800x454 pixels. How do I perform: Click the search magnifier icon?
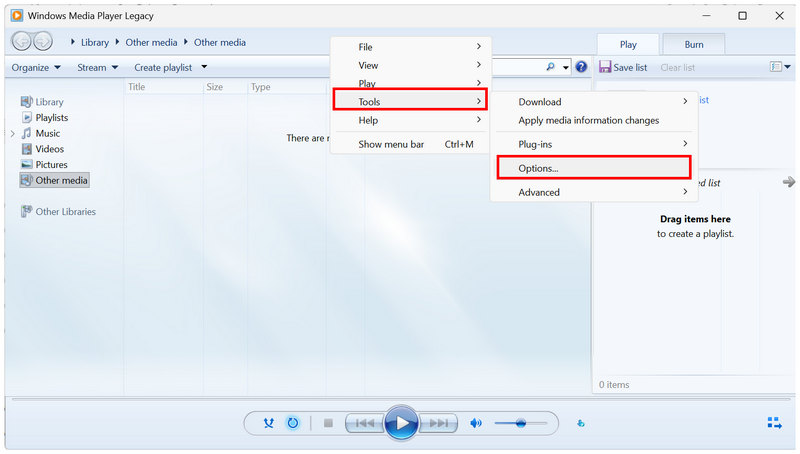click(x=551, y=67)
